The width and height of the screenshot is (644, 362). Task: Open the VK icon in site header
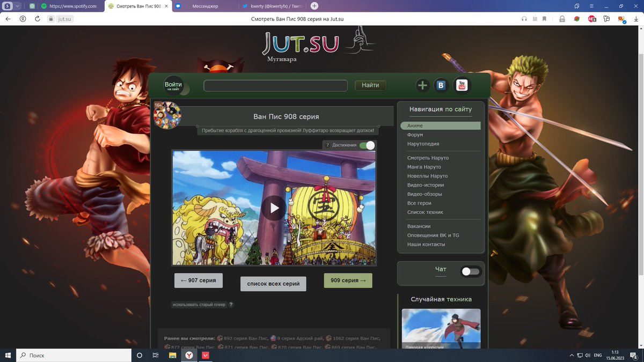pos(441,85)
